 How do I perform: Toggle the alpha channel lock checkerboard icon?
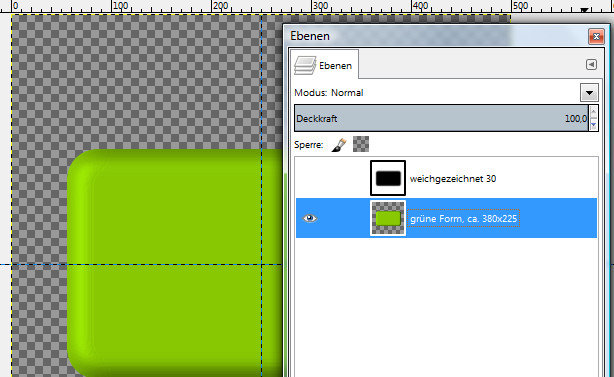pyautogui.click(x=361, y=144)
